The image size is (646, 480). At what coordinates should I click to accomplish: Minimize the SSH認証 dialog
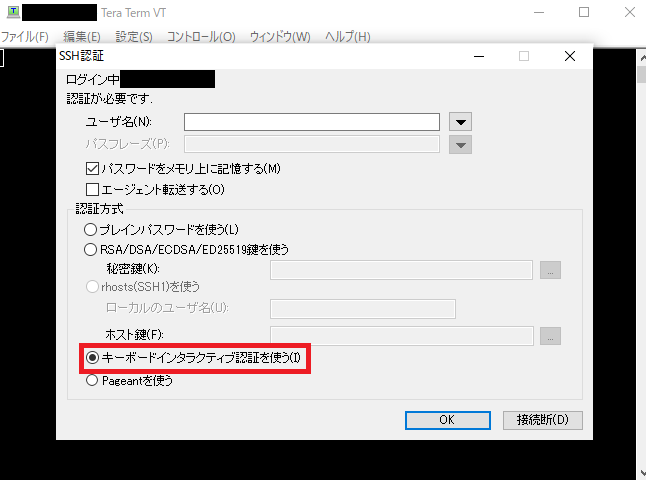(479, 56)
